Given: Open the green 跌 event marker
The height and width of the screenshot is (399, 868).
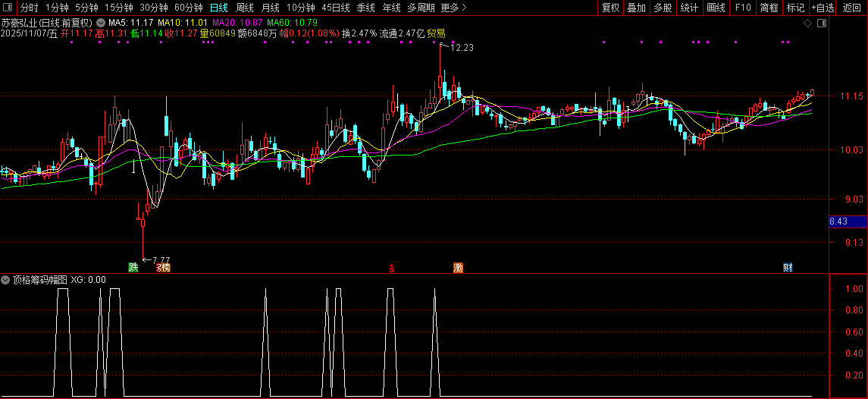Looking at the screenshot, I should 133,268.
